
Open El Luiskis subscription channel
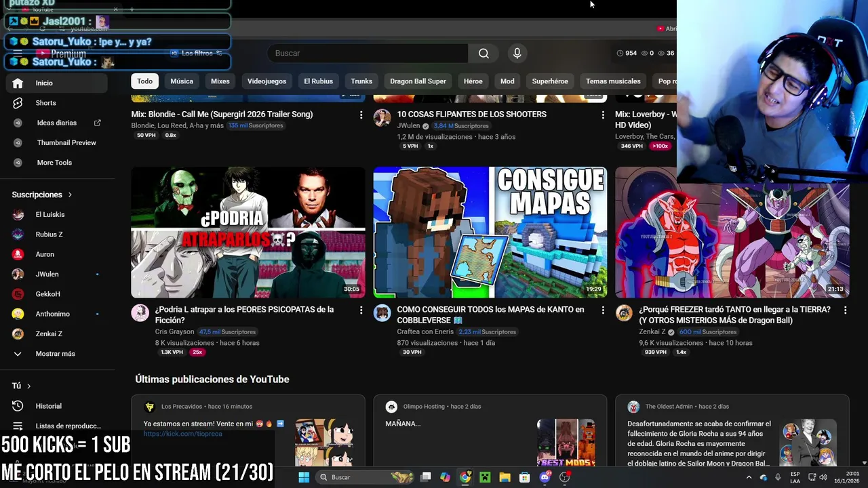(56, 214)
